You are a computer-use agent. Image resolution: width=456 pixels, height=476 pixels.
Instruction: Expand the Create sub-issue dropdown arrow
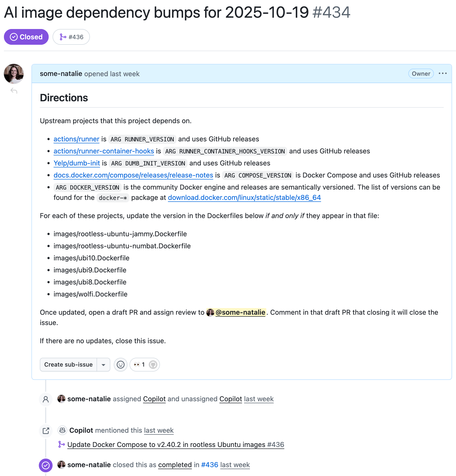[103, 365]
